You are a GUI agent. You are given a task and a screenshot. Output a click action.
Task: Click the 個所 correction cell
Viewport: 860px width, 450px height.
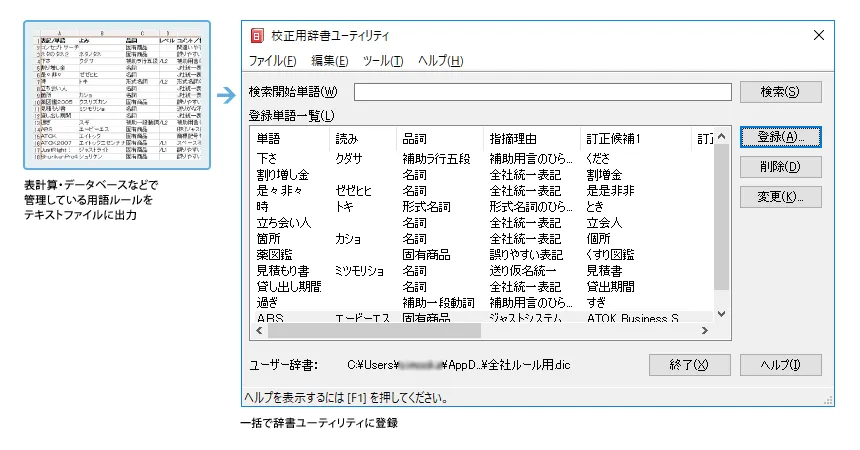(x=598, y=239)
